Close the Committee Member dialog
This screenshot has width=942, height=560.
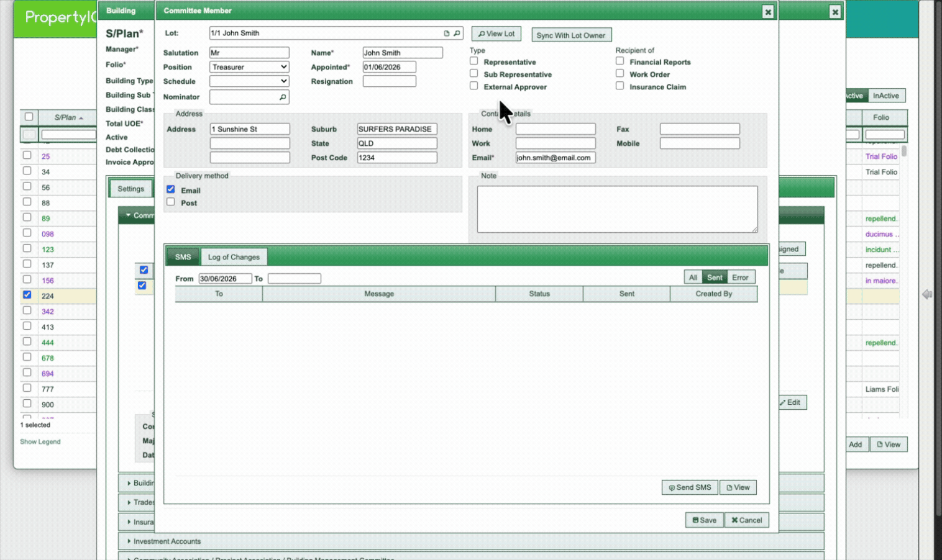click(768, 12)
